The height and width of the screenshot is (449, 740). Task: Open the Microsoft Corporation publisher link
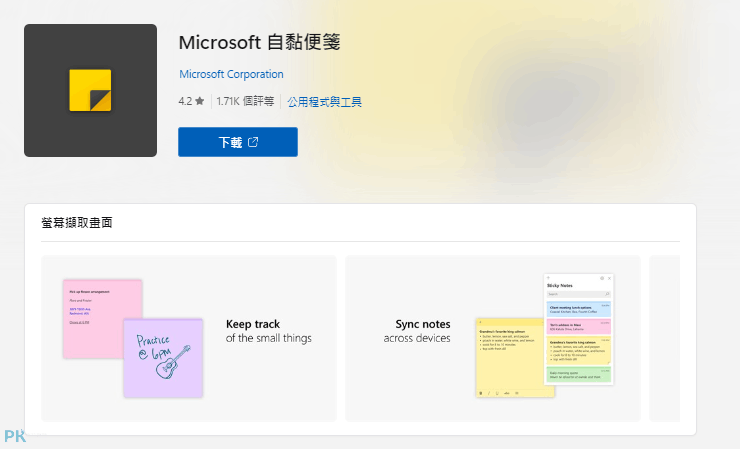coord(231,74)
